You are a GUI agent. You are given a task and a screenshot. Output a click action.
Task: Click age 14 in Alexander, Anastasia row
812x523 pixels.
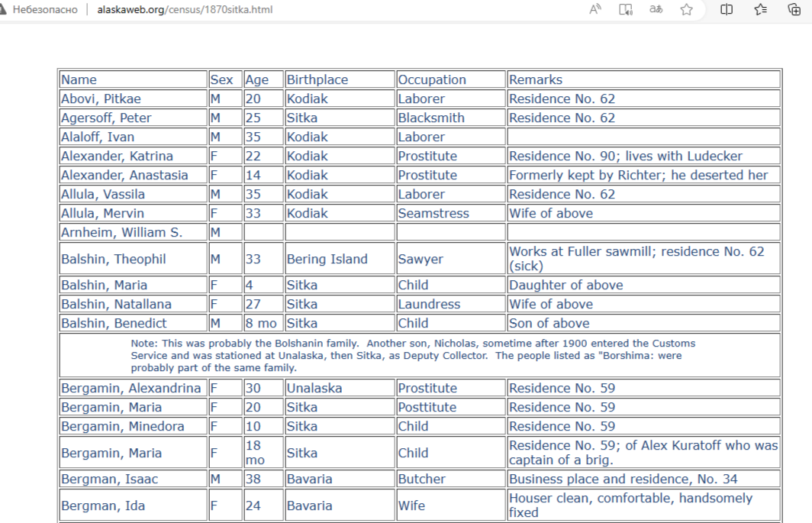coord(263,175)
